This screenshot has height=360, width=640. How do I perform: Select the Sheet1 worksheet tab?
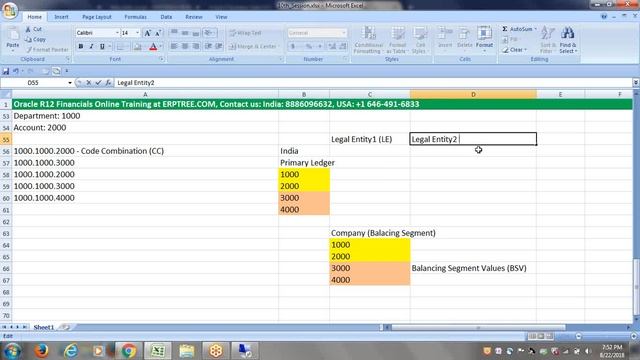(44, 327)
